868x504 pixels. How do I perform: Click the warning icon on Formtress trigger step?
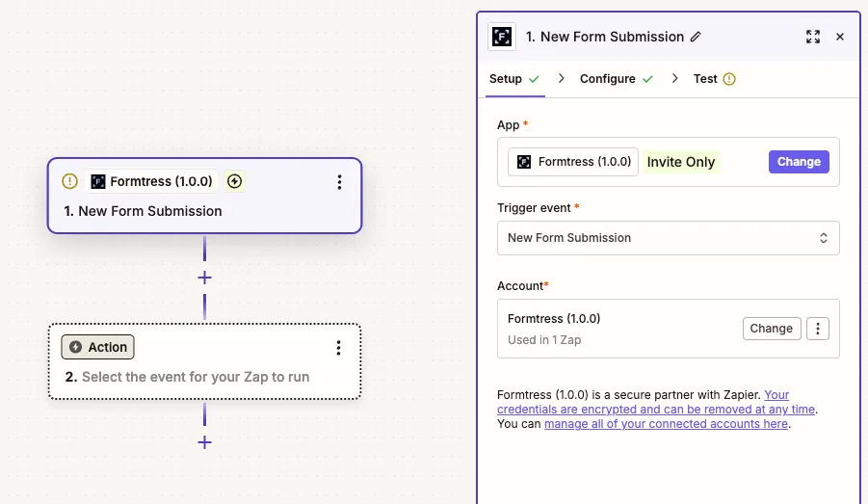pyautogui.click(x=69, y=181)
